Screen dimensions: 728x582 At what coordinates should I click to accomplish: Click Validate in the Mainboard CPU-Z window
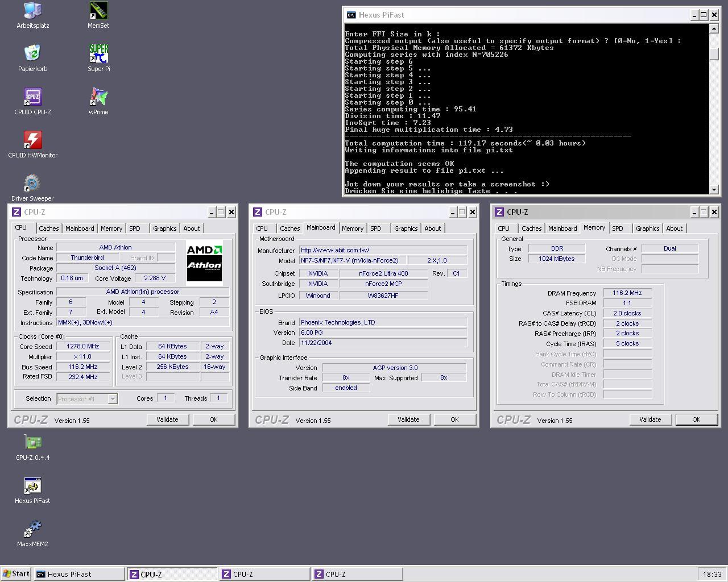pyautogui.click(x=408, y=419)
